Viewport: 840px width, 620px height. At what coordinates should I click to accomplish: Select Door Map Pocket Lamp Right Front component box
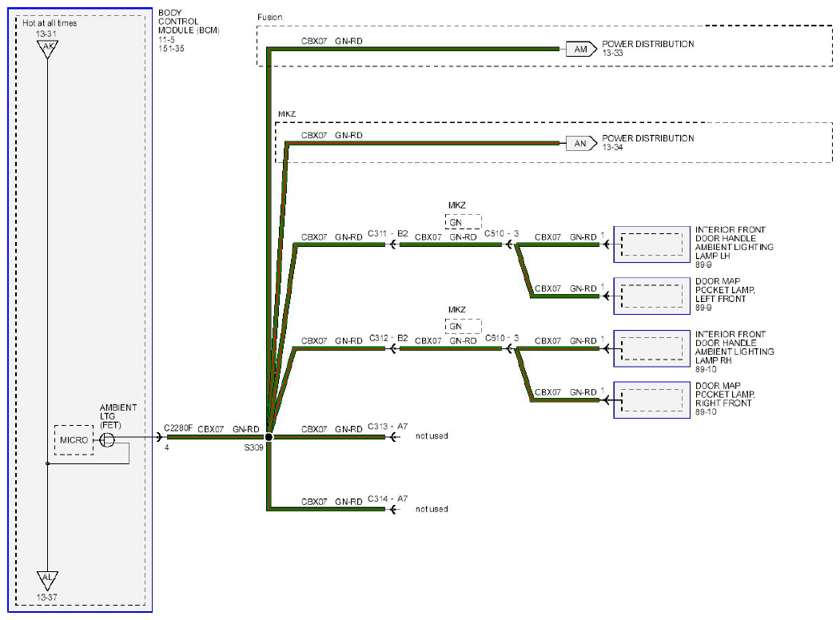[x=651, y=400]
